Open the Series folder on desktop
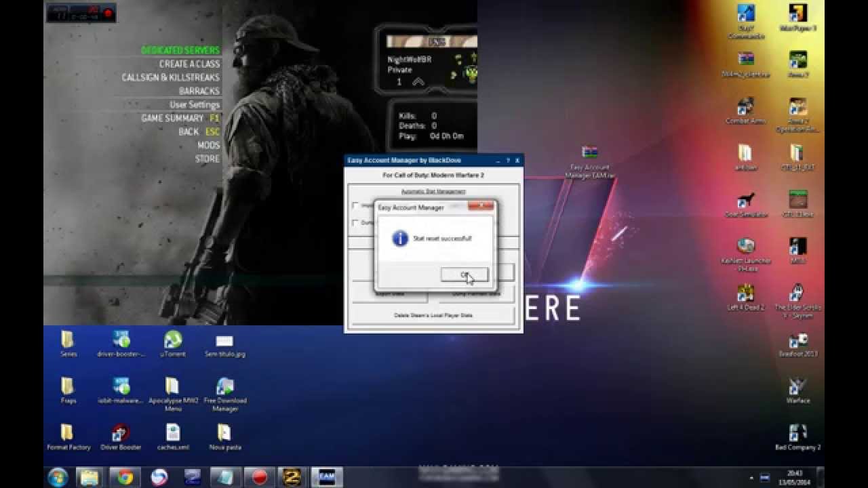This screenshot has height=488, width=868. point(68,344)
